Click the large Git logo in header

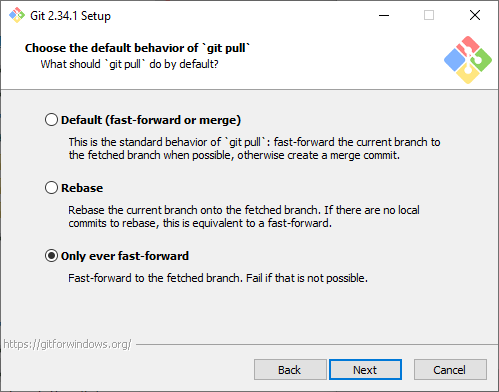[468, 60]
